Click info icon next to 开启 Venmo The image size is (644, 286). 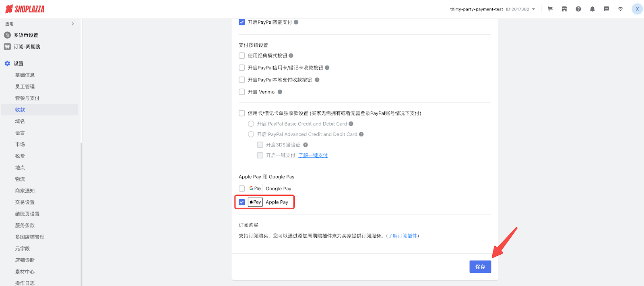(280, 92)
